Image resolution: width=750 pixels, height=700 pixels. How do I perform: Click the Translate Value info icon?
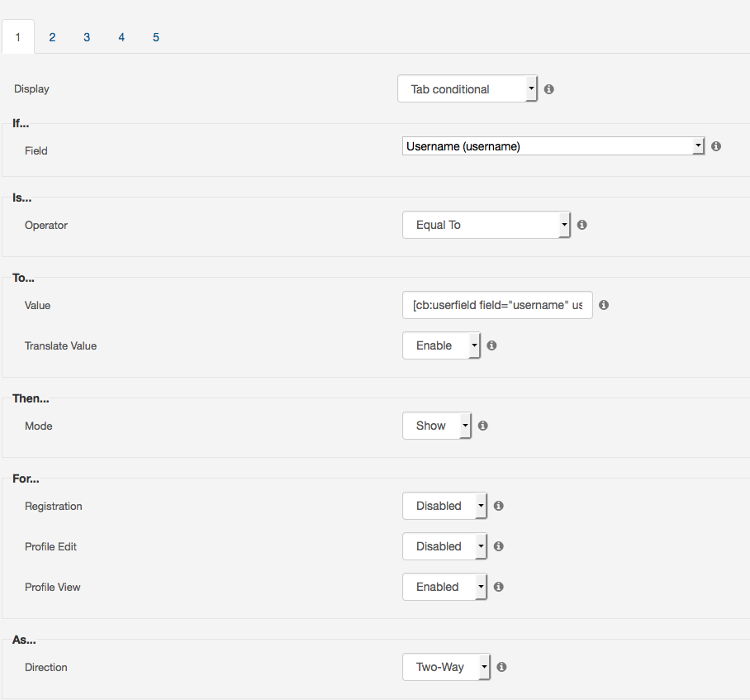[491, 345]
